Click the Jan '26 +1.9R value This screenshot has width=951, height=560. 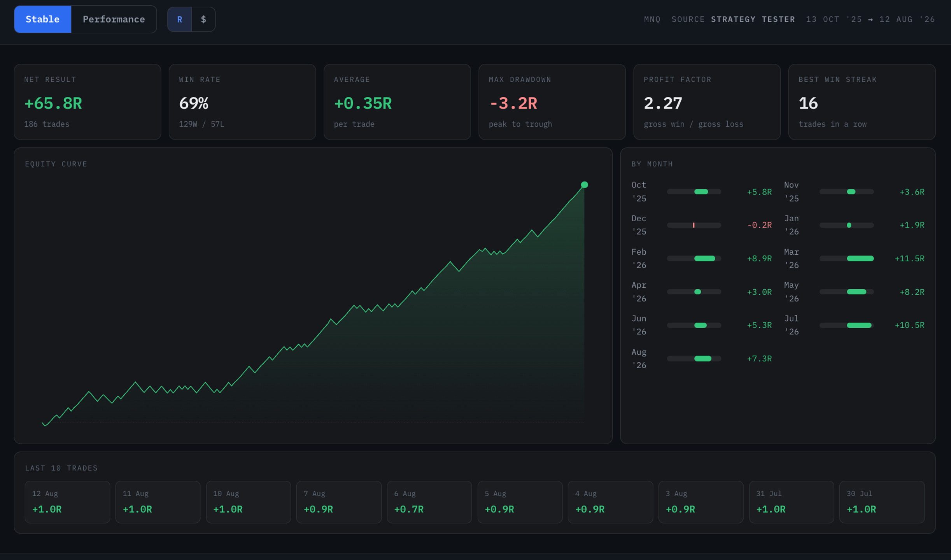912,225
